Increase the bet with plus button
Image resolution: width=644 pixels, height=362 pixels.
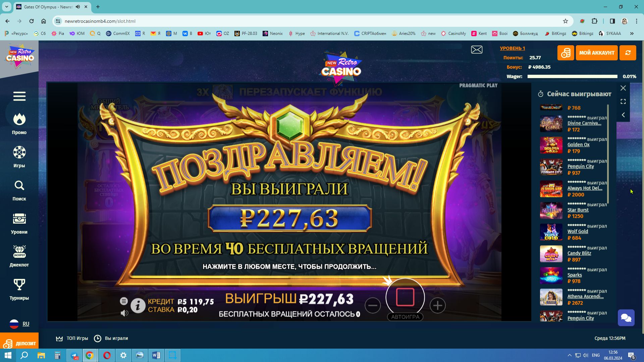438,305
